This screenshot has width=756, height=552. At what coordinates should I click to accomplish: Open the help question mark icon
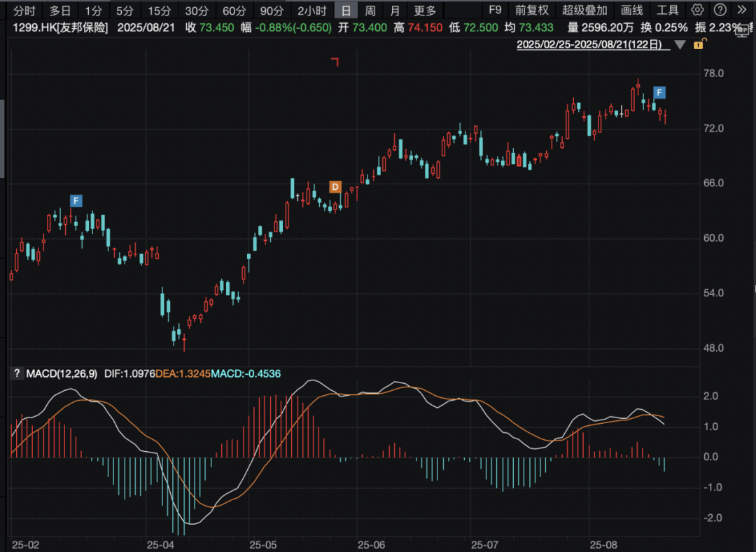[x=720, y=10]
